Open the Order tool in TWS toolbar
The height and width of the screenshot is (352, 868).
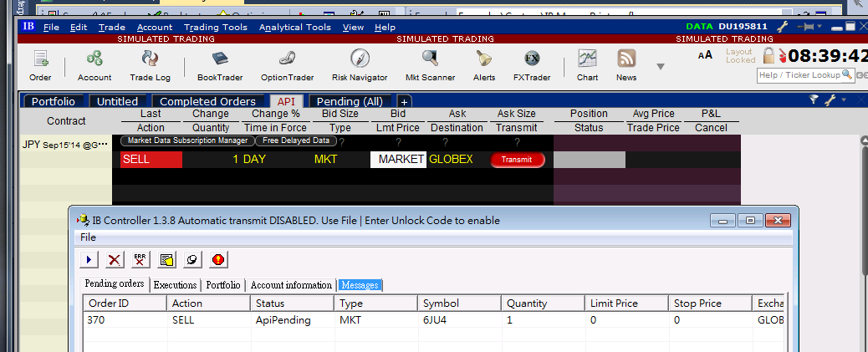[40, 65]
